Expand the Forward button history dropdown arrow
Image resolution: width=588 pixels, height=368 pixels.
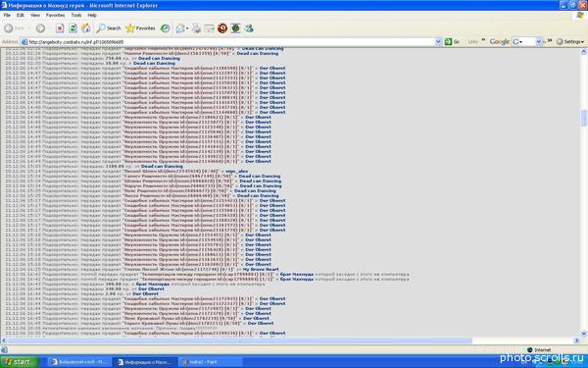coord(49,28)
